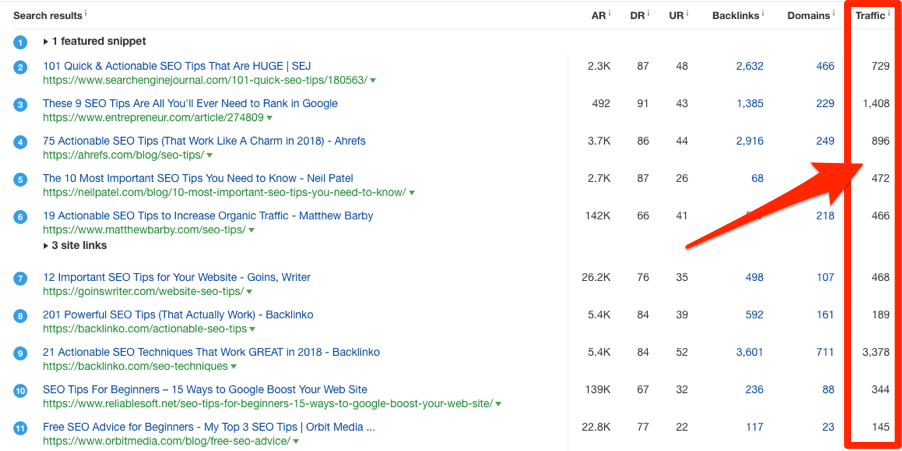Click position badge number 6
The height and width of the screenshot is (451, 902).
point(20,217)
